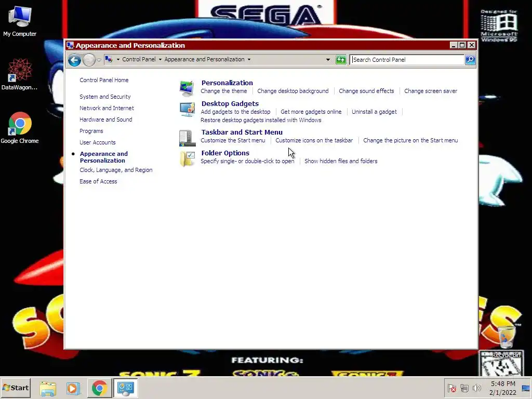
Task: Open User Accounts category
Action: 97,142
